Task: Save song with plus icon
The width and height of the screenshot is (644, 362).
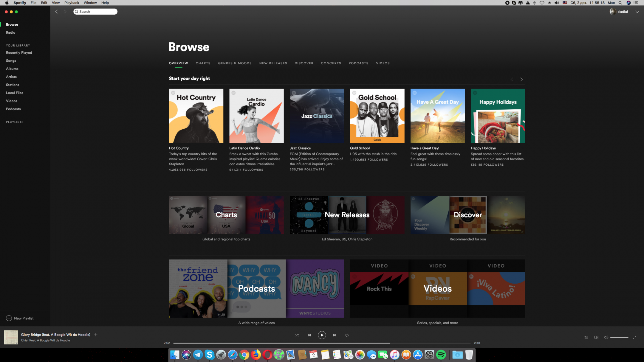Action: pyautogui.click(x=96, y=335)
